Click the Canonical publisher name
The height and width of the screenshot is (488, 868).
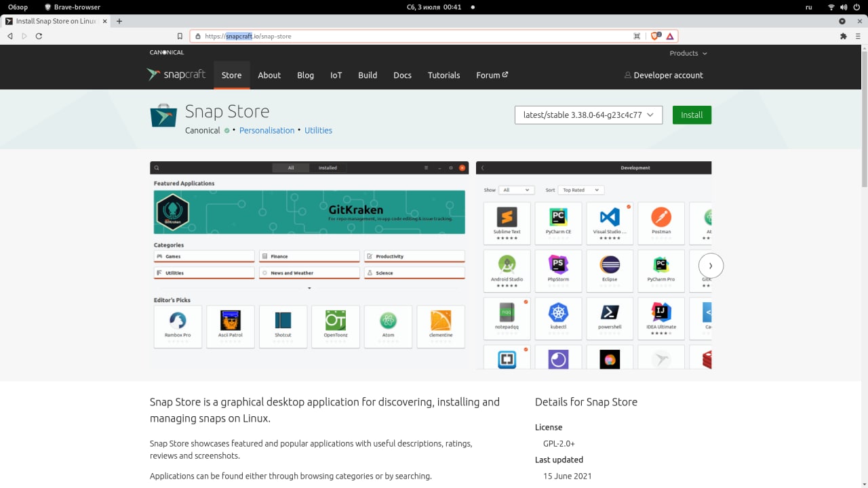pyautogui.click(x=203, y=131)
